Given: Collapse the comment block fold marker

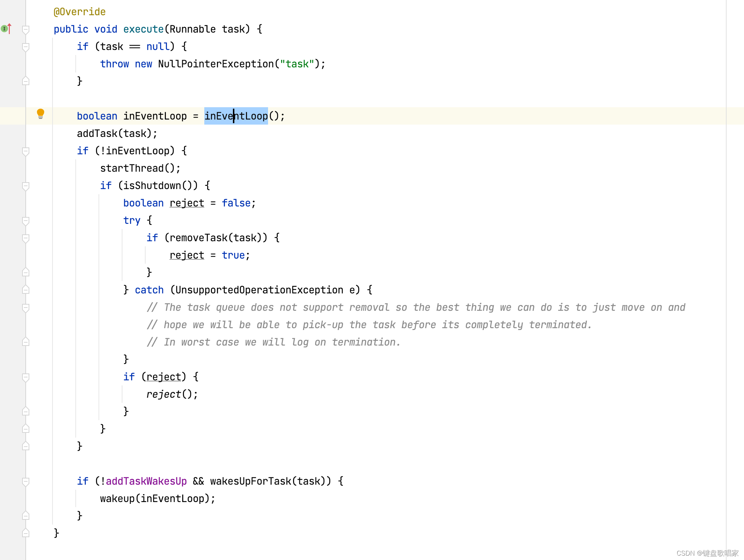Looking at the screenshot, I should click(26, 308).
